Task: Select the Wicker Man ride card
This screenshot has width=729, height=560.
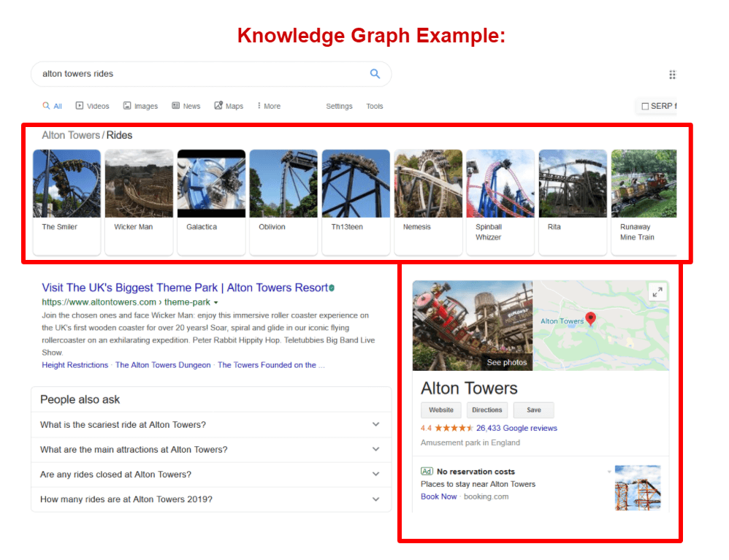Action: tap(139, 202)
